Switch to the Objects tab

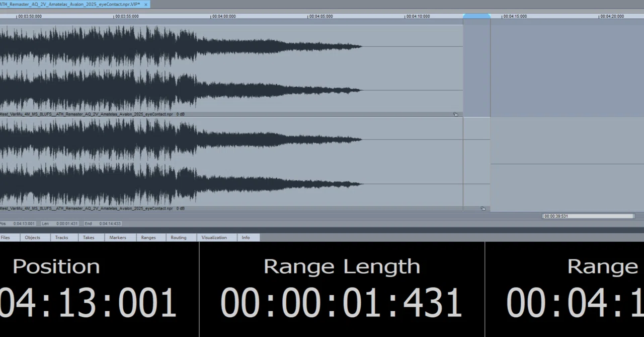click(x=33, y=237)
